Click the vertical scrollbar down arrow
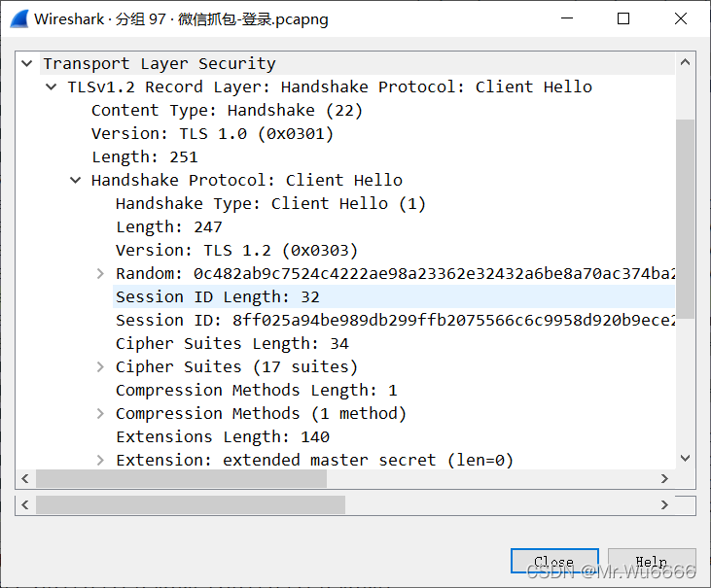The image size is (711, 588). (685, 459)
